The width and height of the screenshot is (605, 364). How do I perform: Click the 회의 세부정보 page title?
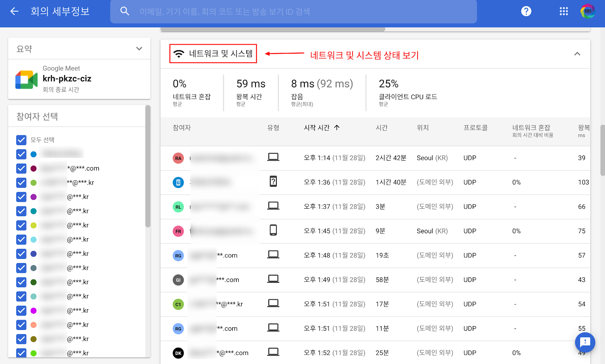coord(60,11)
